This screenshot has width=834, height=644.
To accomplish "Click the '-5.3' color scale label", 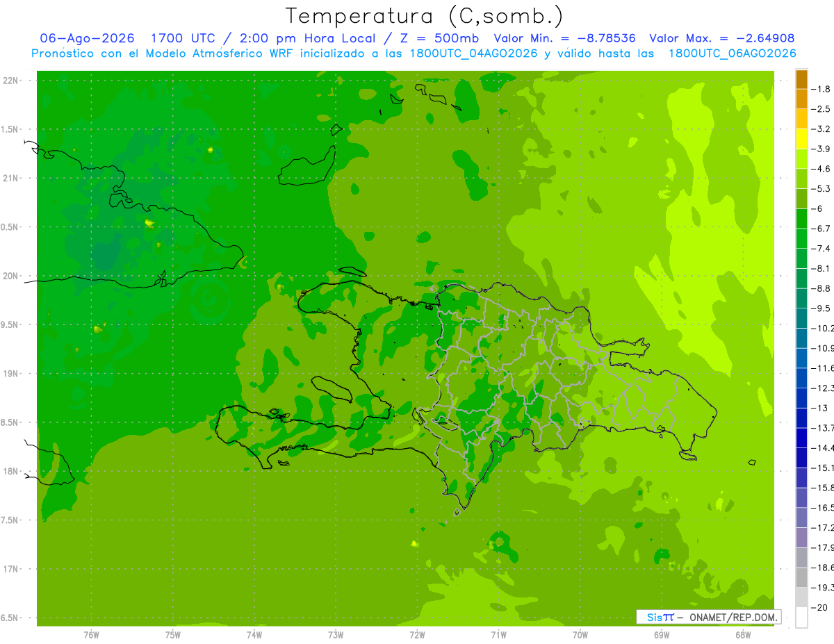I will pos(821,189).
